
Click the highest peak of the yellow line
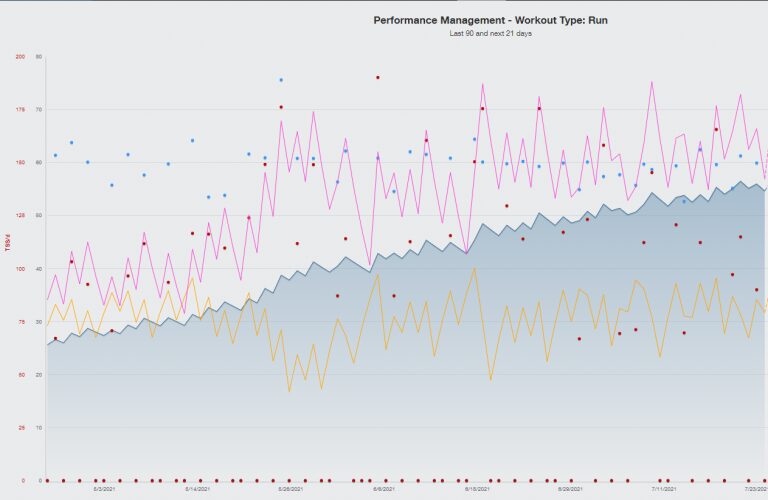474,266
